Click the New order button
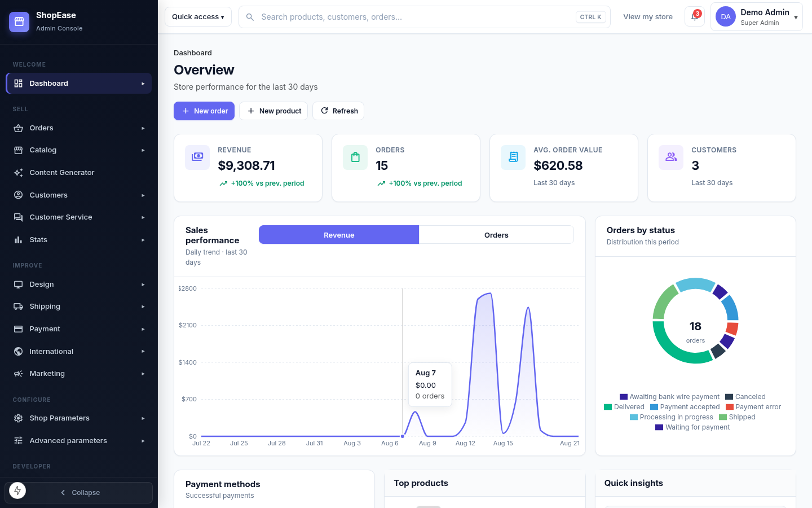The height and width of the screenshot is (508, 812). tap(204, 111)
